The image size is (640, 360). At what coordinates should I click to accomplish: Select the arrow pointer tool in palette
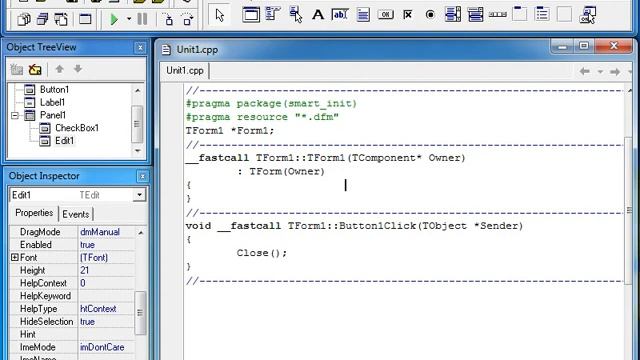click(220, 16)
